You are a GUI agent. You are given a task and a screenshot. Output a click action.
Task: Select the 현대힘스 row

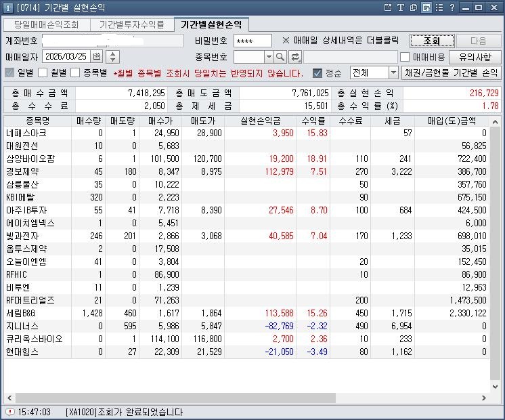(x=246, y=352)
